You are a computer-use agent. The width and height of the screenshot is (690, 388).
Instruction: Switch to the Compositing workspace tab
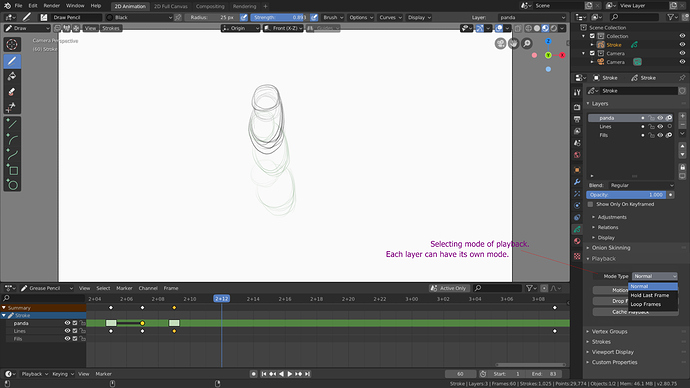tap(210, 6)
